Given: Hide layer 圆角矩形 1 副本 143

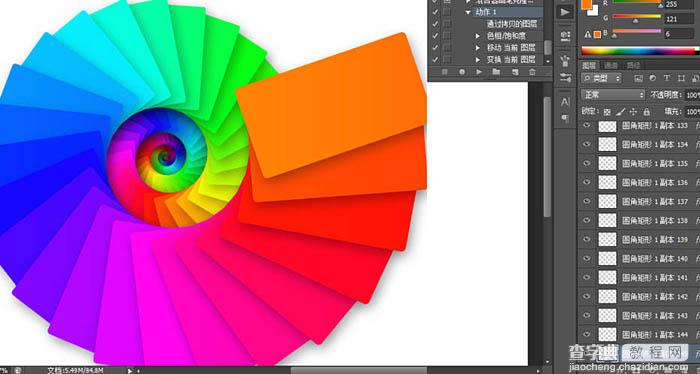Looking at the screenshot, I should click(587, 315).
